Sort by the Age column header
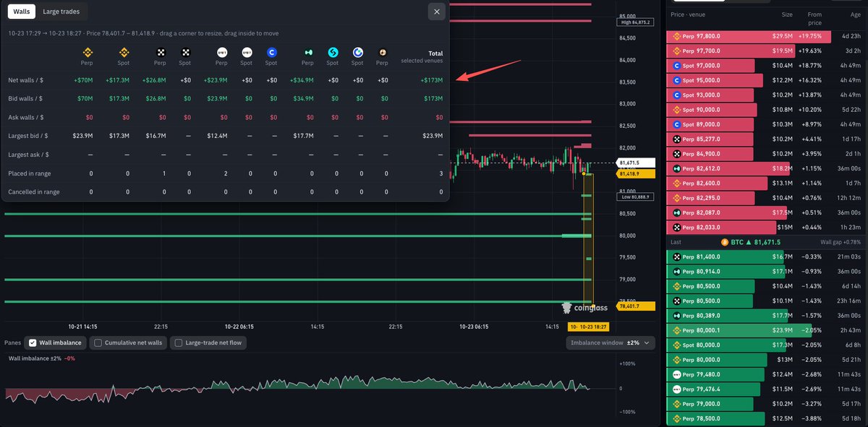868x427 pixels. point(855,14)
